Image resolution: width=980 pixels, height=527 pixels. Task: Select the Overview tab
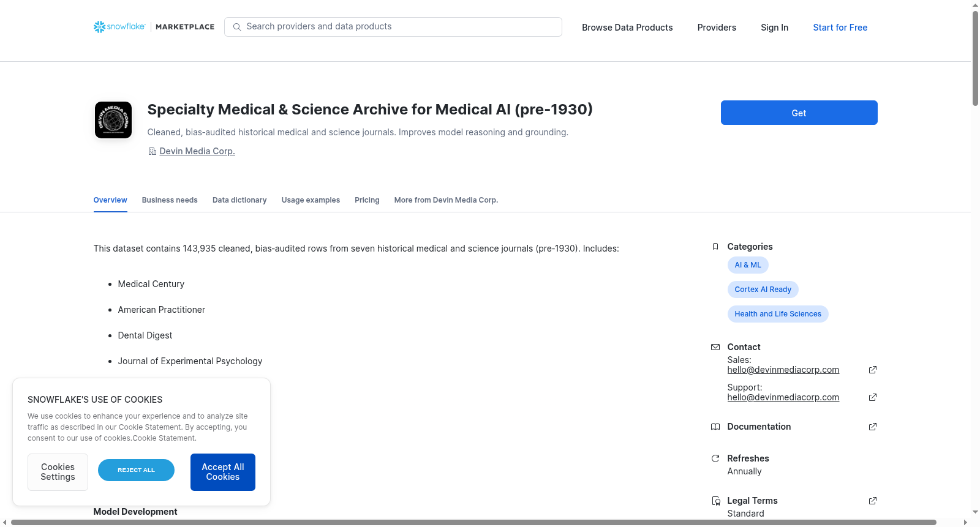click(x=110, y=200)
